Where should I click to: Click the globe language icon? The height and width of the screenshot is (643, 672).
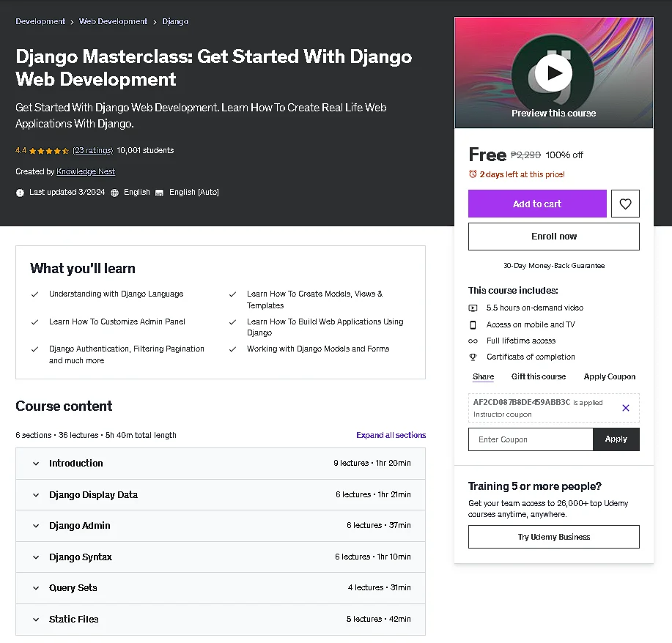114,193
